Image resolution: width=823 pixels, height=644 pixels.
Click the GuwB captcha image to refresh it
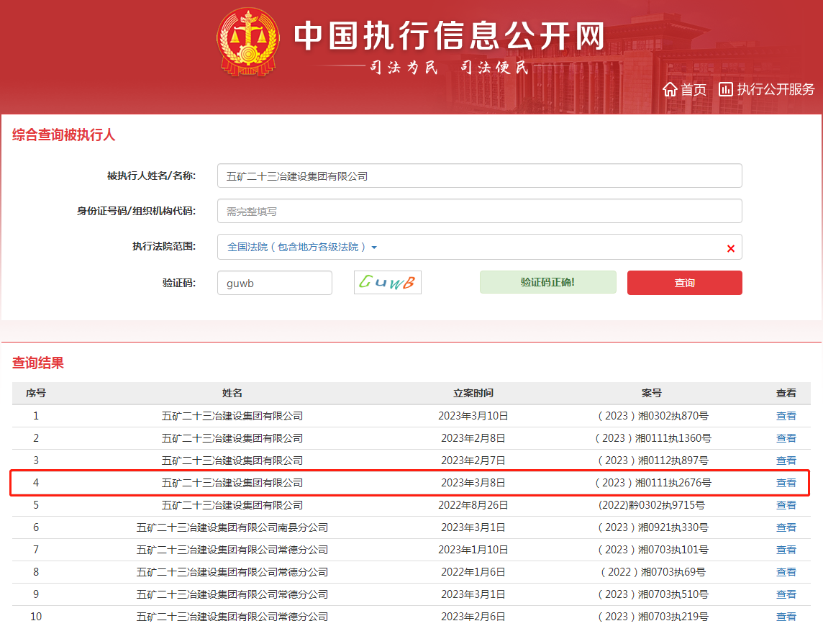[x=387, y=282]
